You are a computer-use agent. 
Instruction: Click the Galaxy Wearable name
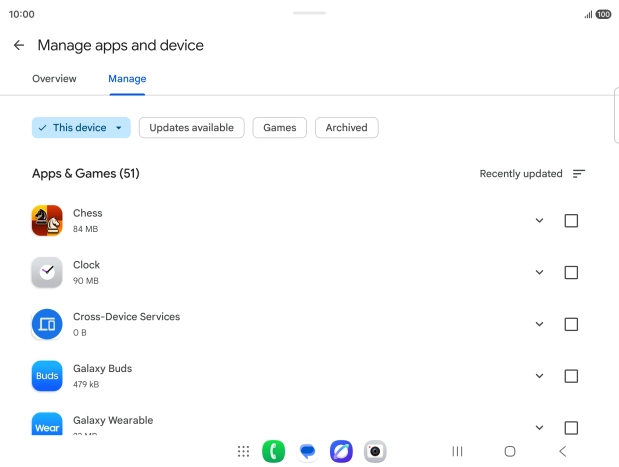[x=113, y=420]
